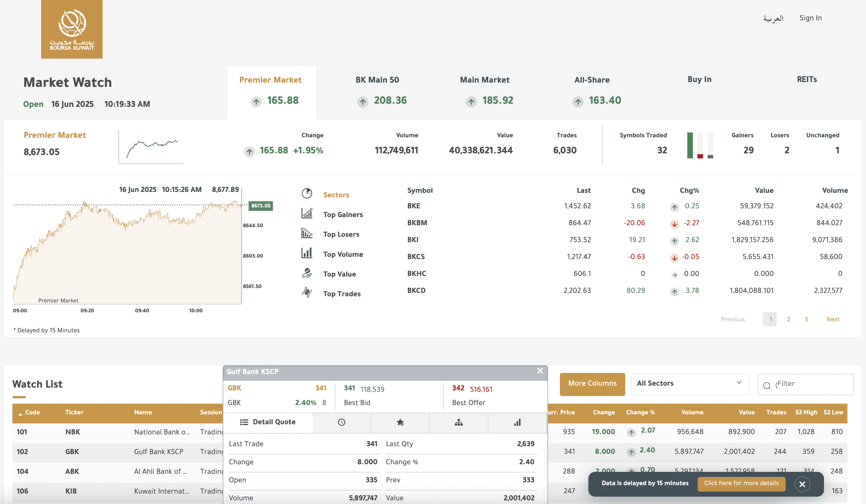Open the ABK ticker row
866x504 pixels.
[72, 471]
